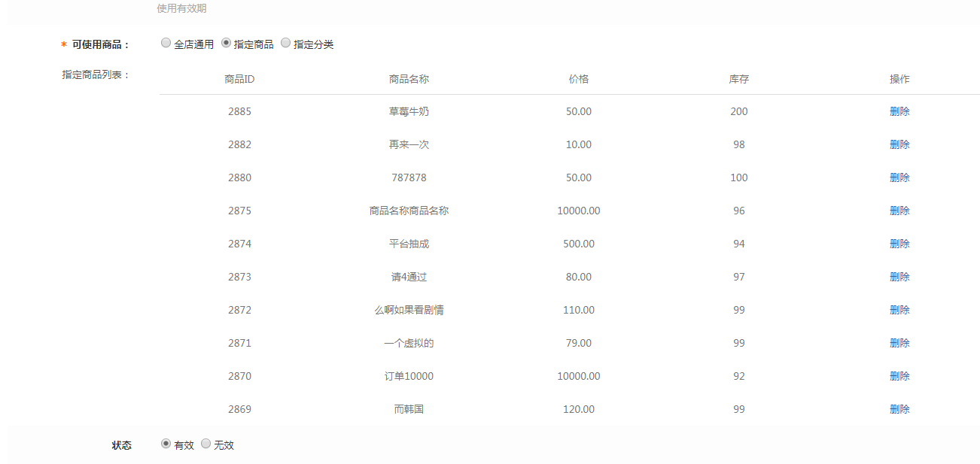Image resolution: width=980 pixels, height=464 pixels.
Task: Click 删除 for 平台抽成 product
Action: click(x=899, y=244)
